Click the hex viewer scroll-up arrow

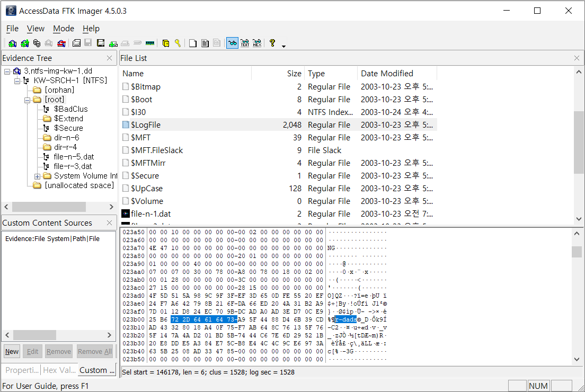pos(577,234)
